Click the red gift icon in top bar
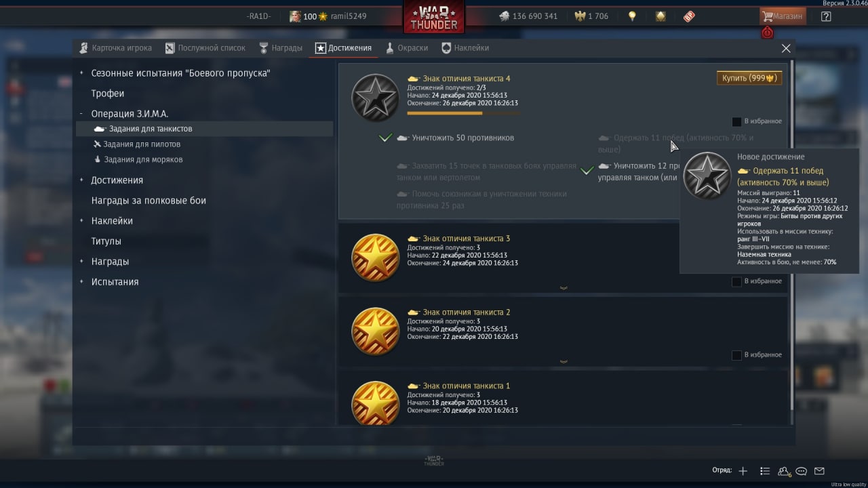868x488 pixels. [x=689, y=16]
